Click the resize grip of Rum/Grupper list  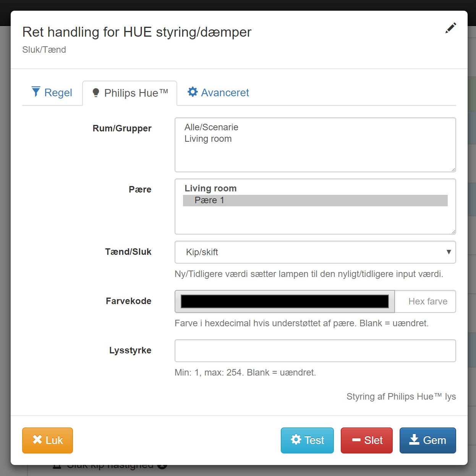tap(453, 169)
